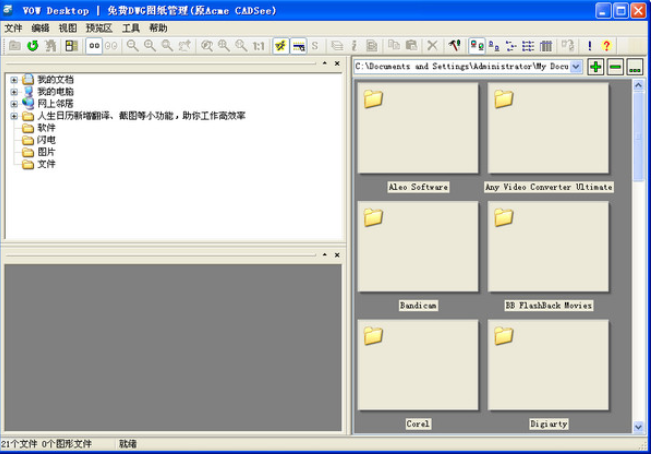Viewport: 651px width, 455px height.
Task: Click the green refresh icon in toolbar
Action: pyautogui.click(x=32, y=46)
